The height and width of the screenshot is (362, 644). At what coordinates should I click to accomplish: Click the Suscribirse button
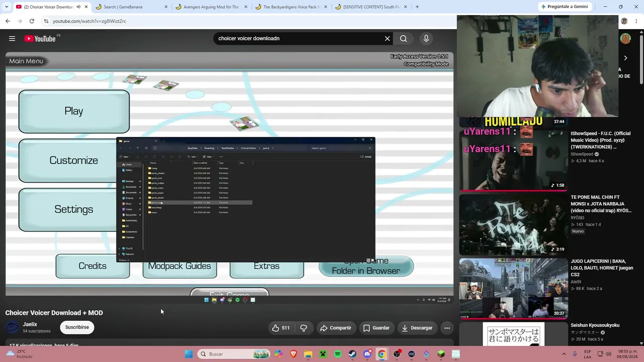[x=77, y=327]
